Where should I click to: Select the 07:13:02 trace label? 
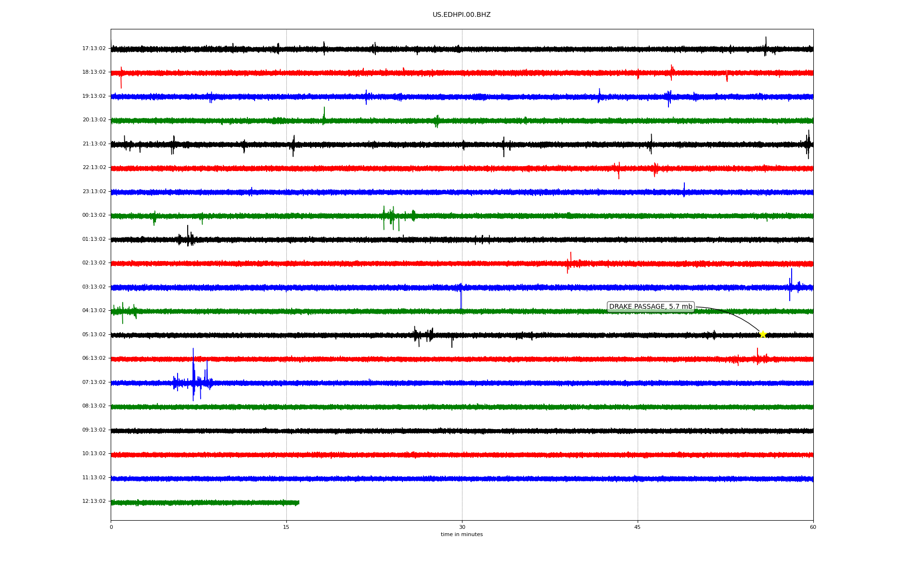point(94,382)
